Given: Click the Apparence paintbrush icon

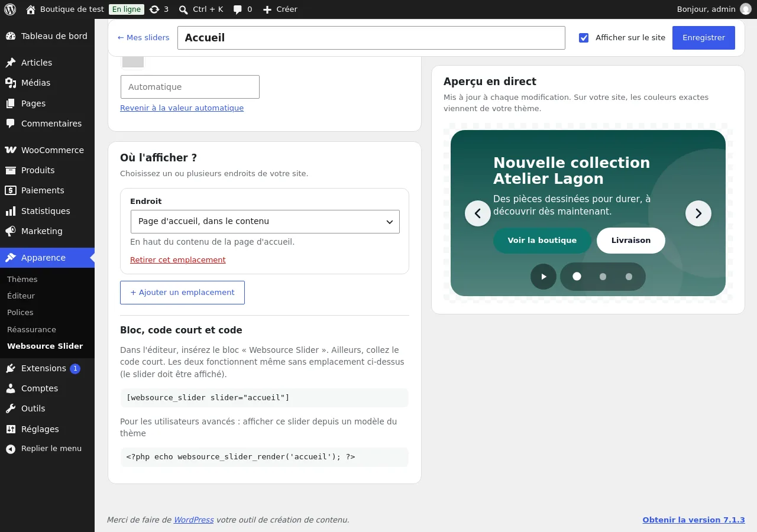Looking at the screenshot, I should point(11,258).
